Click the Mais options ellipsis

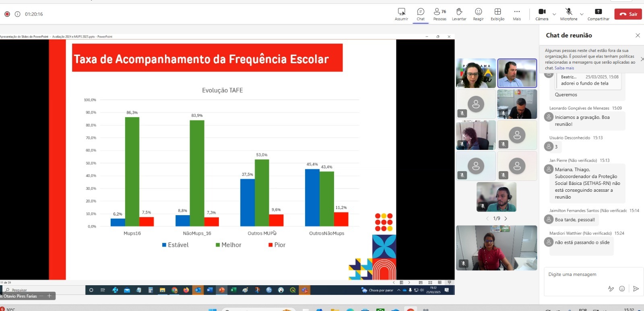pyautogui.click(x=517, y=14)
